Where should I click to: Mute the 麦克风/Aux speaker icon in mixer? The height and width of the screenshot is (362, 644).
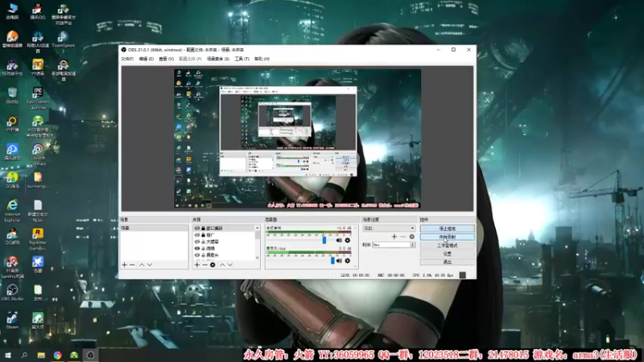pos(339,261)
